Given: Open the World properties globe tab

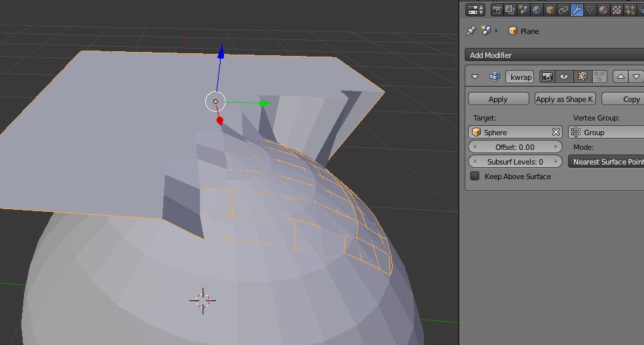Looking at the screenshot, I should [537, 10].
